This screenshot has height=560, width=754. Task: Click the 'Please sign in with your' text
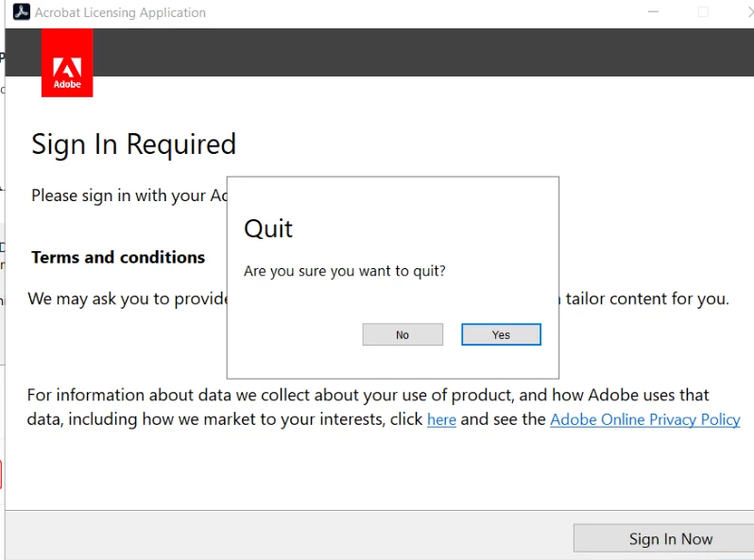coord(118,195)
